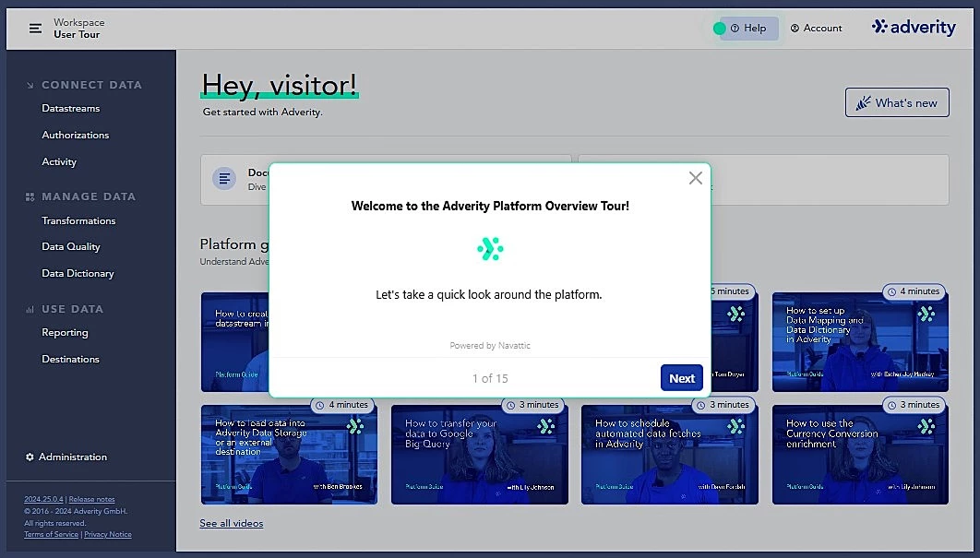Go to Data Quality
This screenshot has height=558, width=980.
coord(71,247)
